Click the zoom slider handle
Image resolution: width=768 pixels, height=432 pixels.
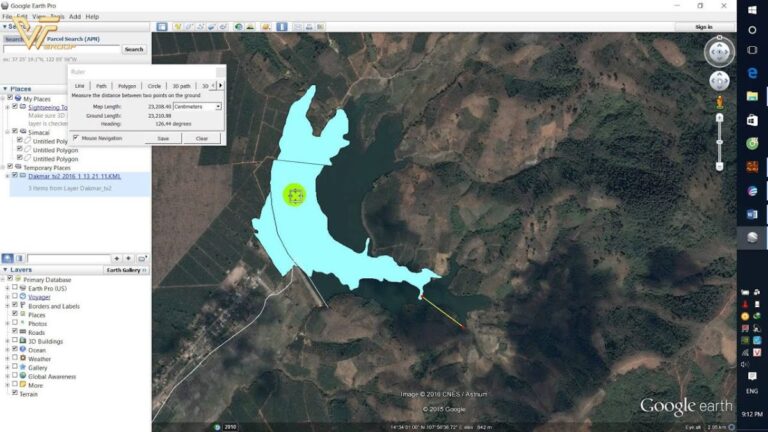coord(719,142)
